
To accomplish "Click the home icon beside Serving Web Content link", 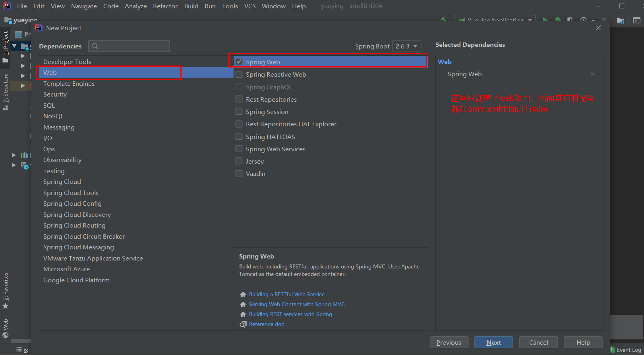I will 243,305.
